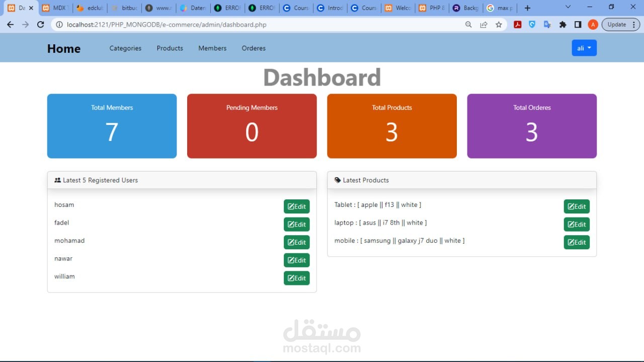
Task: Click the browser forward arrow
Action: tap(25, 24)
